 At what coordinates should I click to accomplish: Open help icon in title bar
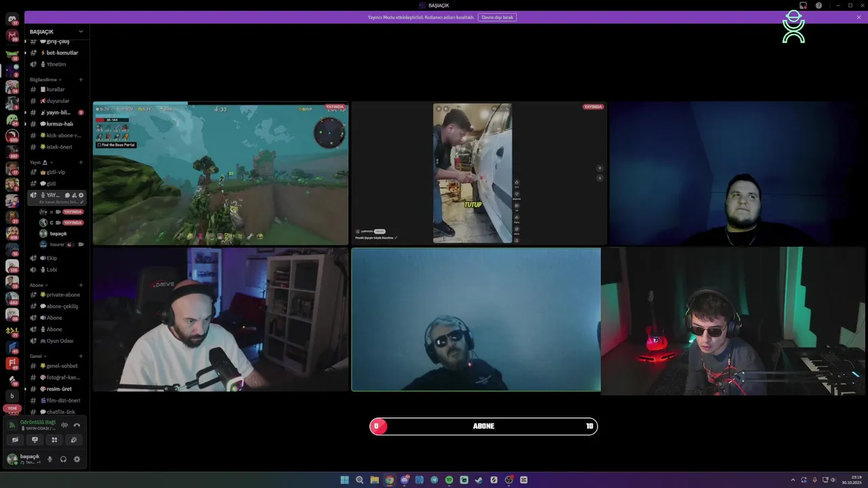[x=818, y=5]
